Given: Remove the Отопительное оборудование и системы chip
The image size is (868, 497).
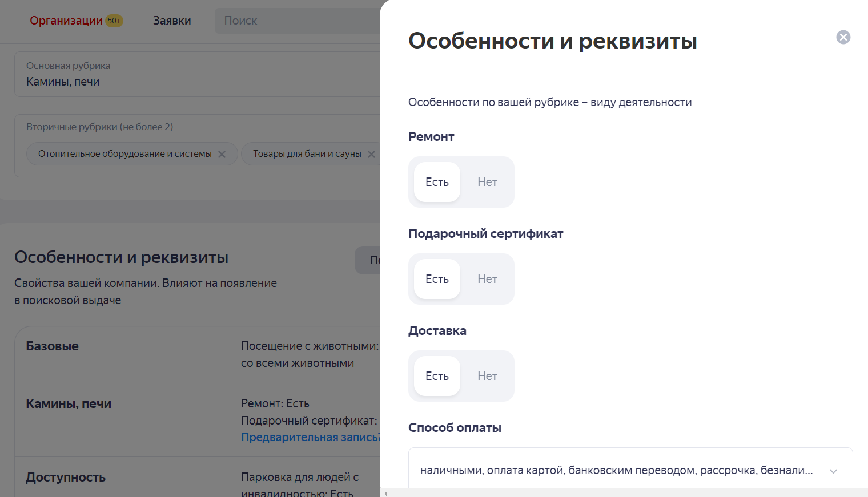Looking at the screenshot, I should (222, 154).
